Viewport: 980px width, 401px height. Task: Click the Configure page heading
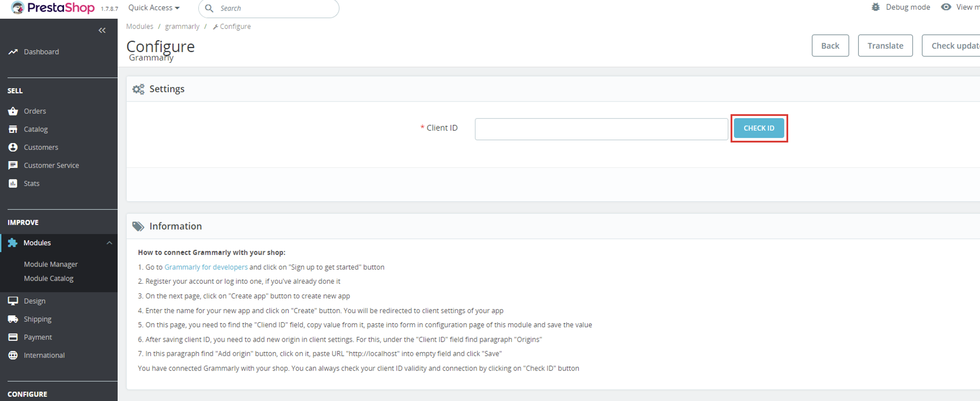161,46
